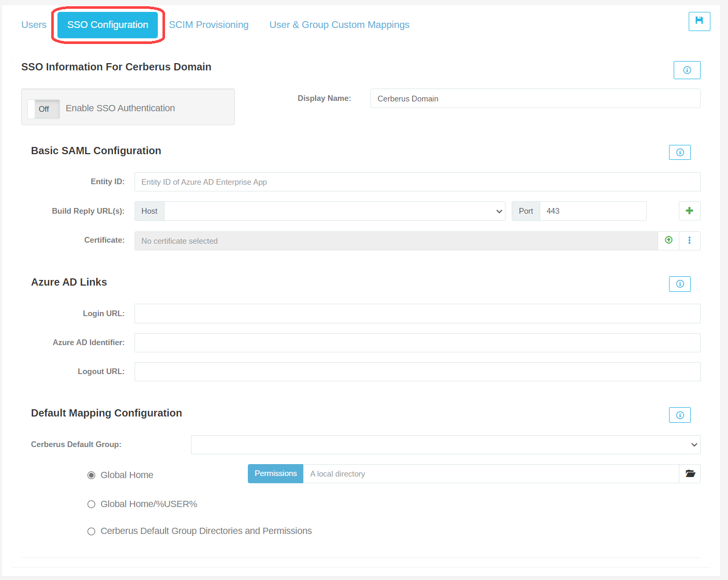Expand the Global Home radio selection
This screenshot has width=728, height=580.
click(91, 475)
